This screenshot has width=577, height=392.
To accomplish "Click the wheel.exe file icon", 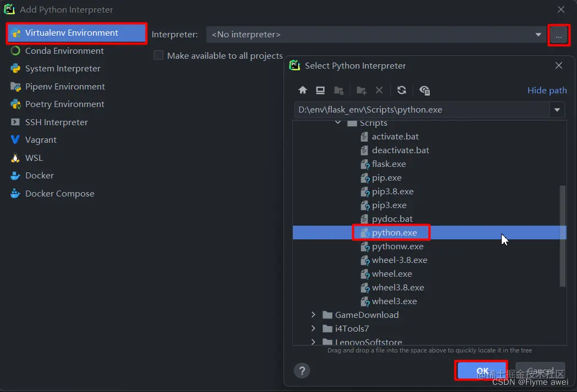I will pyautogui.click(x=365, y=274).
